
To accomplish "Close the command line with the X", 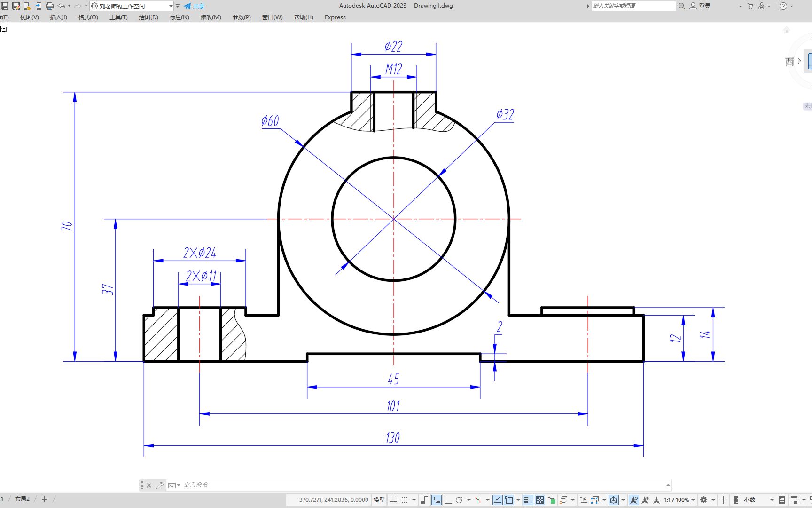I will click(149, 485).
